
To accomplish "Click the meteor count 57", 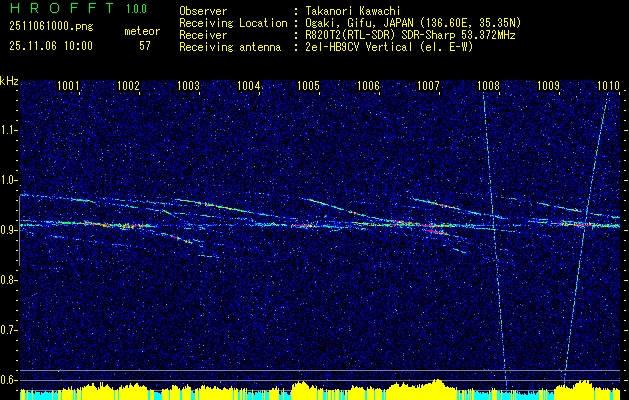I will click(145, 46).
